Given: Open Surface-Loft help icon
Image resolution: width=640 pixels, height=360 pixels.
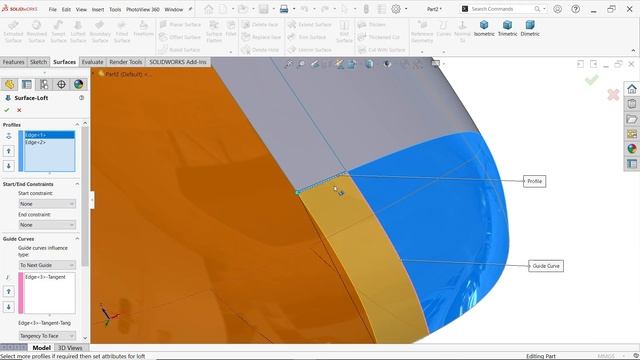Looking at the screenshot, I should [82, 98].
